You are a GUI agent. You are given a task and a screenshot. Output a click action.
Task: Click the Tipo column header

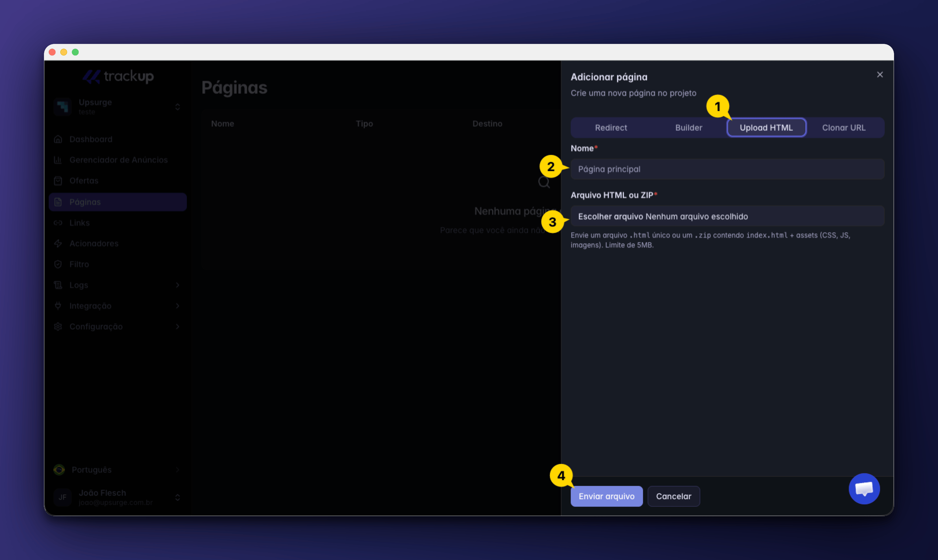(364, 124)
